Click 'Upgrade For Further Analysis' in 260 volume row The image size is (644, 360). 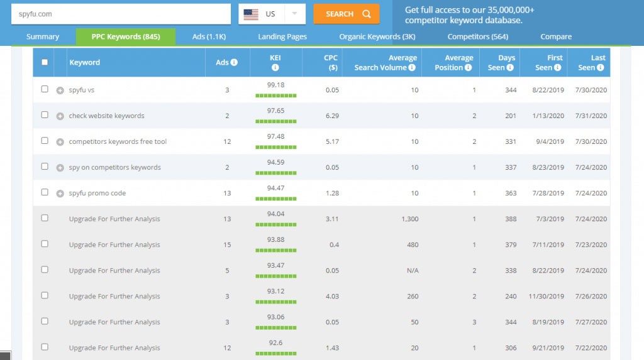pos(114,297)
